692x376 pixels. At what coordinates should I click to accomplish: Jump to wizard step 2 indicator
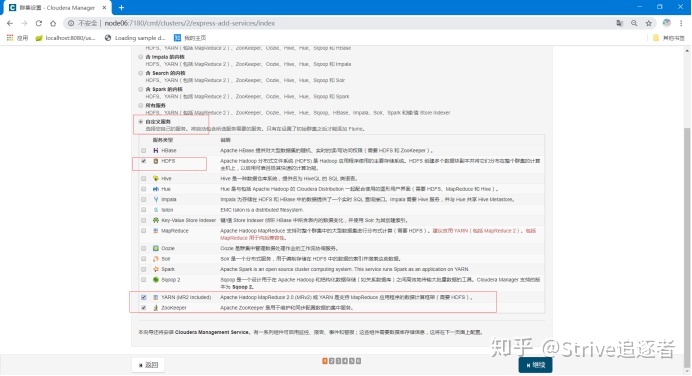pyautogui.click(x=331, y=361)
